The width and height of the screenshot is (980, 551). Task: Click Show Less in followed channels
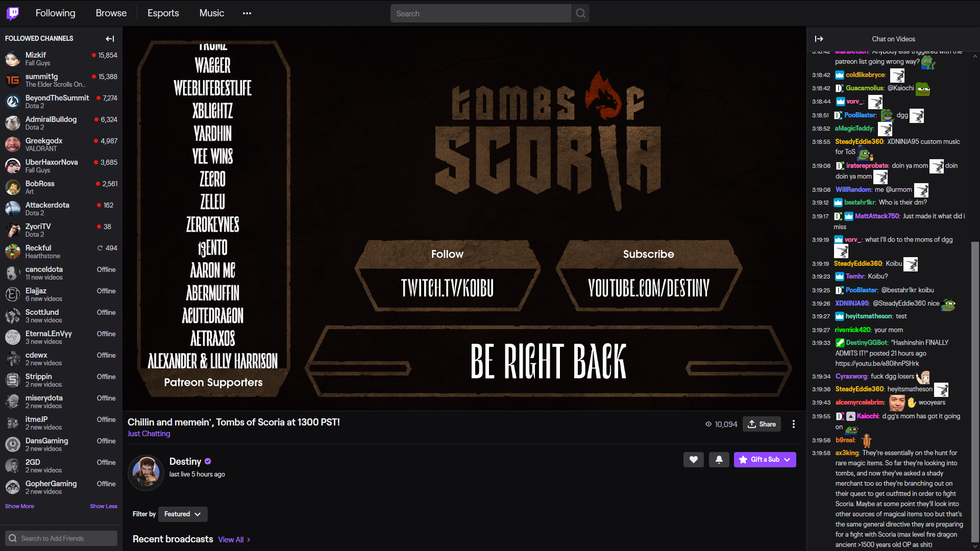tap(104, 506)
